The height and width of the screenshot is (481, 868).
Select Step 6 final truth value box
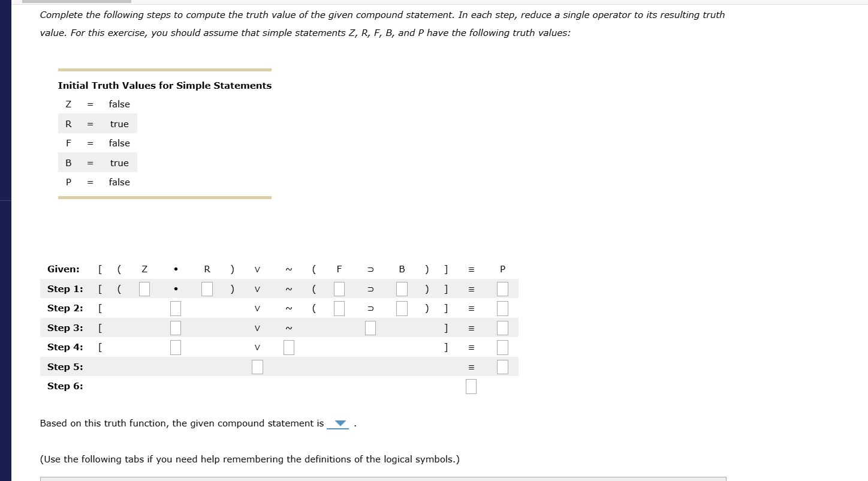pos(471,386)
